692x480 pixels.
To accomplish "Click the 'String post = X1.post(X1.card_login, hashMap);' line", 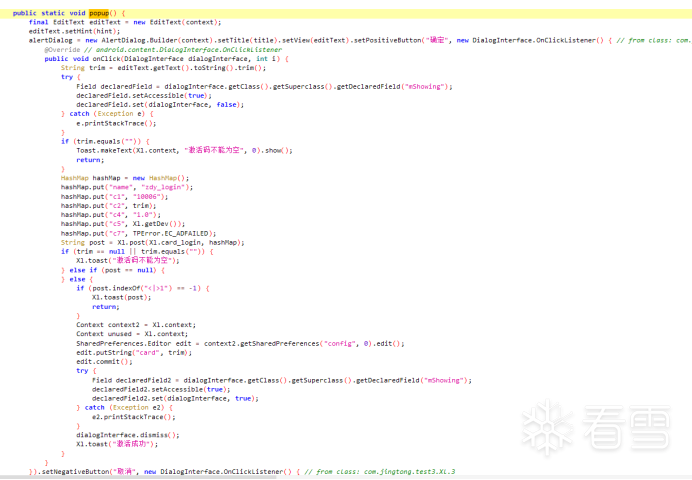I will [x=152, y=243].
